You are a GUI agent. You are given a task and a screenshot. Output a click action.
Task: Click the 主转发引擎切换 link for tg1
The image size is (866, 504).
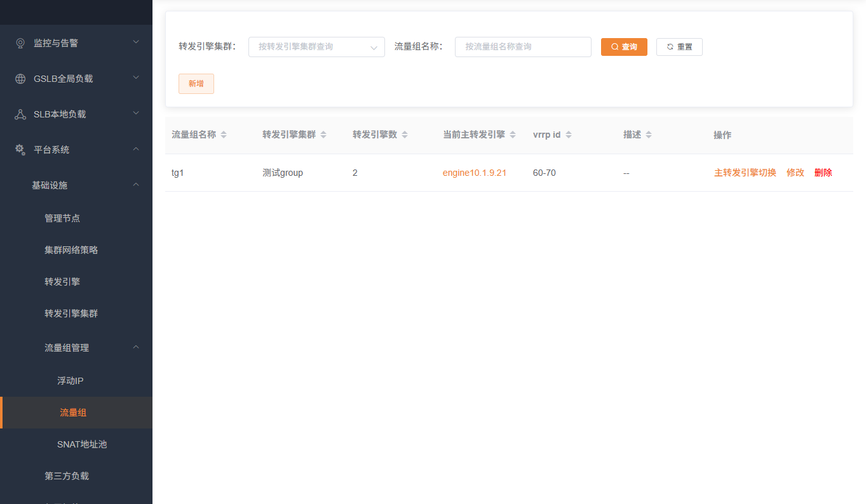(744, 172)
